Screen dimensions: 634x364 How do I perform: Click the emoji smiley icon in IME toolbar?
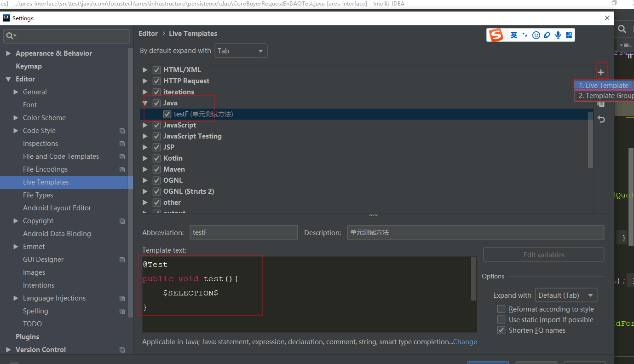pos(536,35)
